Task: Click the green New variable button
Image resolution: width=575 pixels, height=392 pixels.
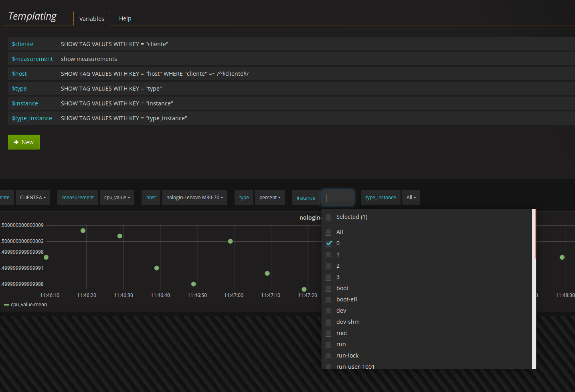Action: coord(24,142)
